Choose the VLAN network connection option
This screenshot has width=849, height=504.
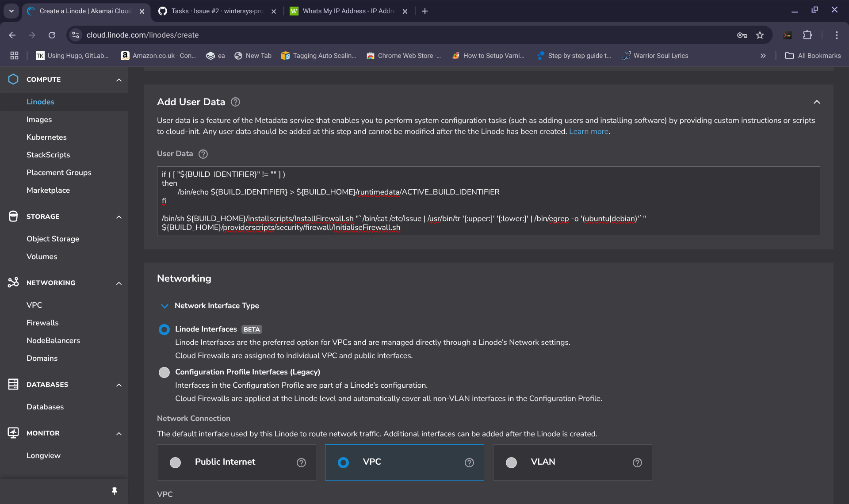click(512, 462)
